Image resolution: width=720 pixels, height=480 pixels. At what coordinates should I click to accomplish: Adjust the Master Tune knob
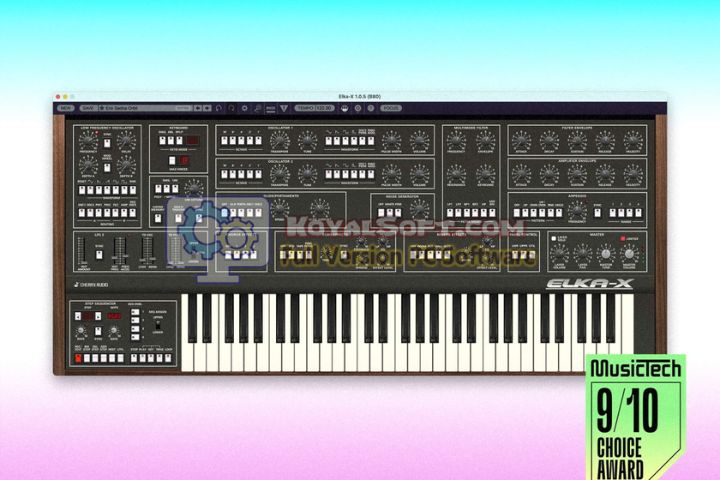pyautogui.click(x=606, y=253)
